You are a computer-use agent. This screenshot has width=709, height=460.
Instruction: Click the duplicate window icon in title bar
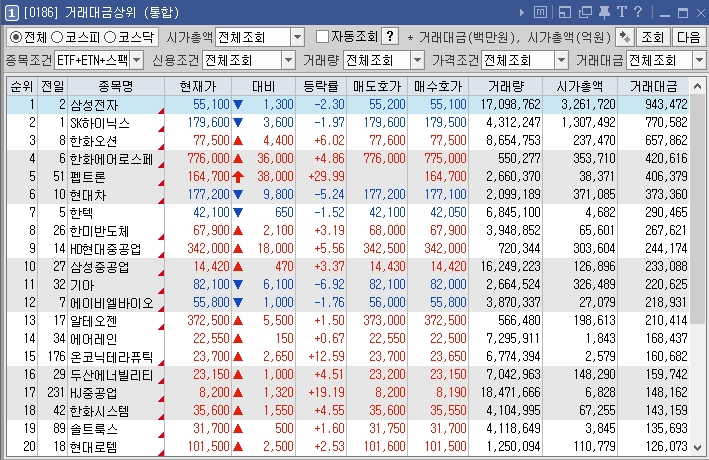[x=585, y=12]
